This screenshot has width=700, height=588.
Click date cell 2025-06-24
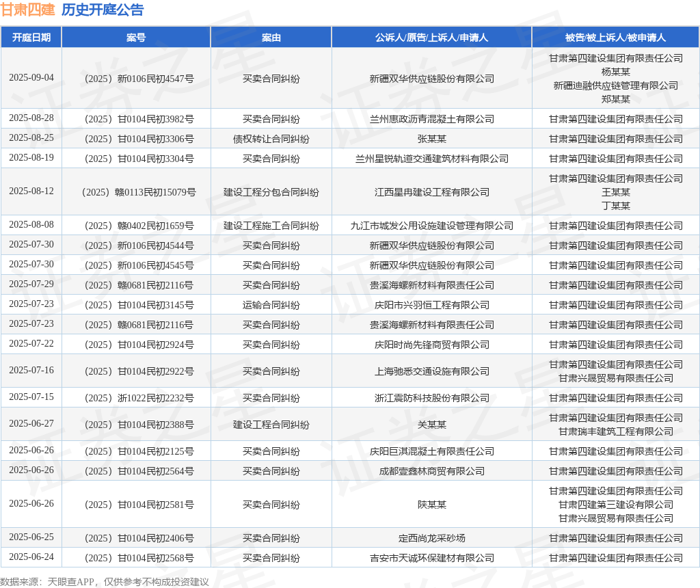31,557
